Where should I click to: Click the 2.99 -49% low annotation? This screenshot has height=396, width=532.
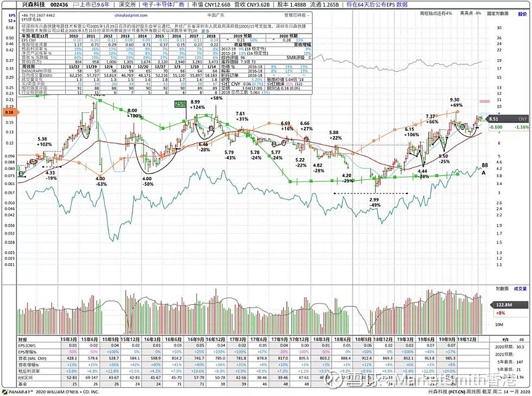(374, 203)
